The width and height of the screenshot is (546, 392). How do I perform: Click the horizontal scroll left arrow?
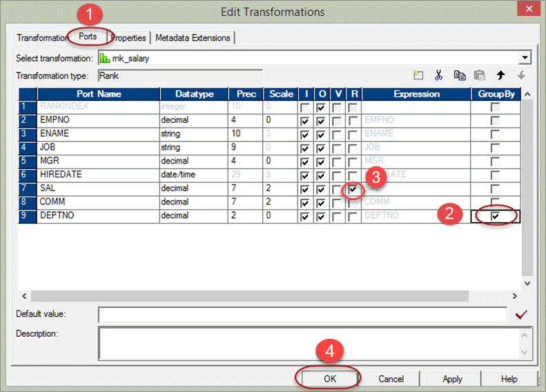click(x=24, y=296)
